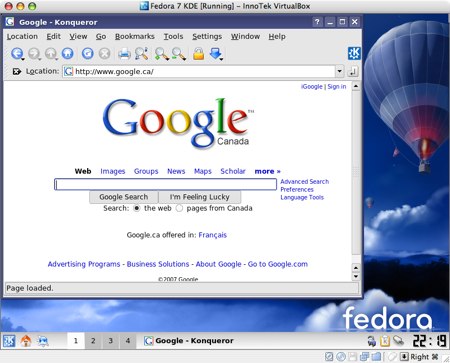Open the KDE K menu in panel
This screenshot has height=363, width=450.
(9, 341)
